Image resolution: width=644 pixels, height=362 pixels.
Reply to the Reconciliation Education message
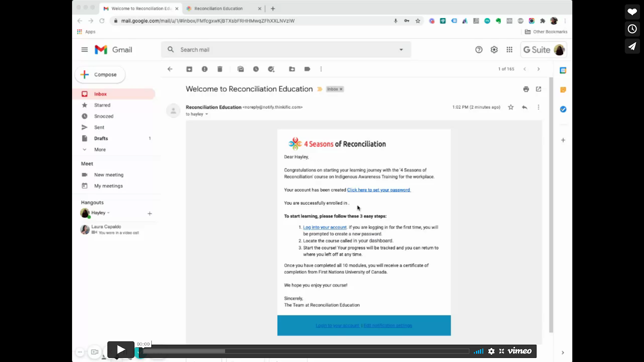click(524, 107)
